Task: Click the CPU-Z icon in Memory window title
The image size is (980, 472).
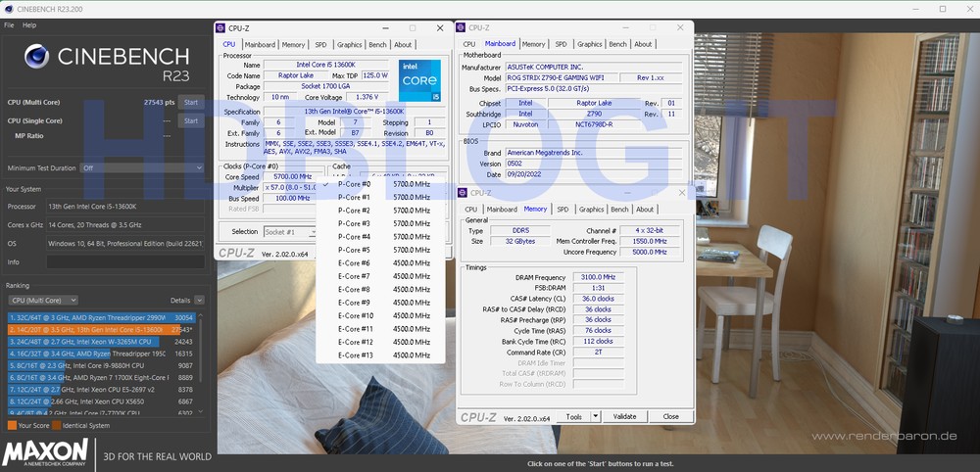Action: 463,193
